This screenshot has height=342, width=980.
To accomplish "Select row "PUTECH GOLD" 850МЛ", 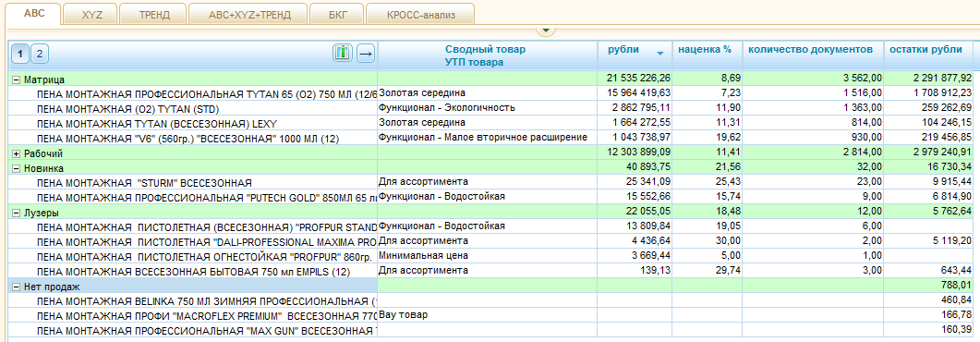I will 207,198.
